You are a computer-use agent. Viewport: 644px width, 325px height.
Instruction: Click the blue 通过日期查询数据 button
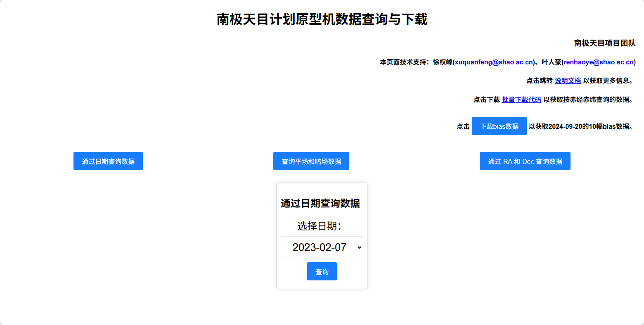(108, 161)
